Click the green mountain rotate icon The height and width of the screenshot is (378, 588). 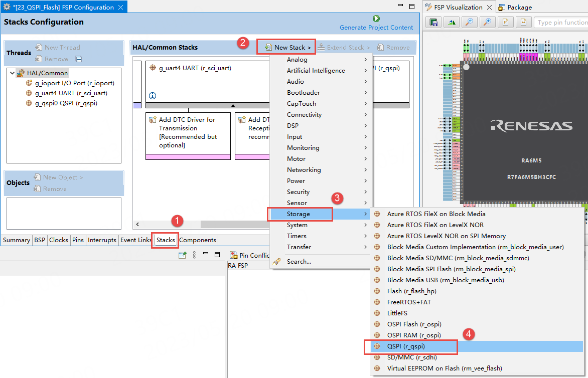452,22
